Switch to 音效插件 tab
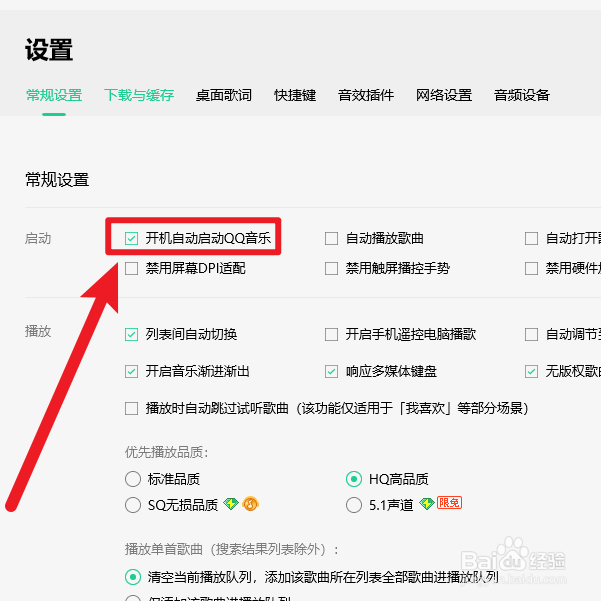 (x=366, y=95)
